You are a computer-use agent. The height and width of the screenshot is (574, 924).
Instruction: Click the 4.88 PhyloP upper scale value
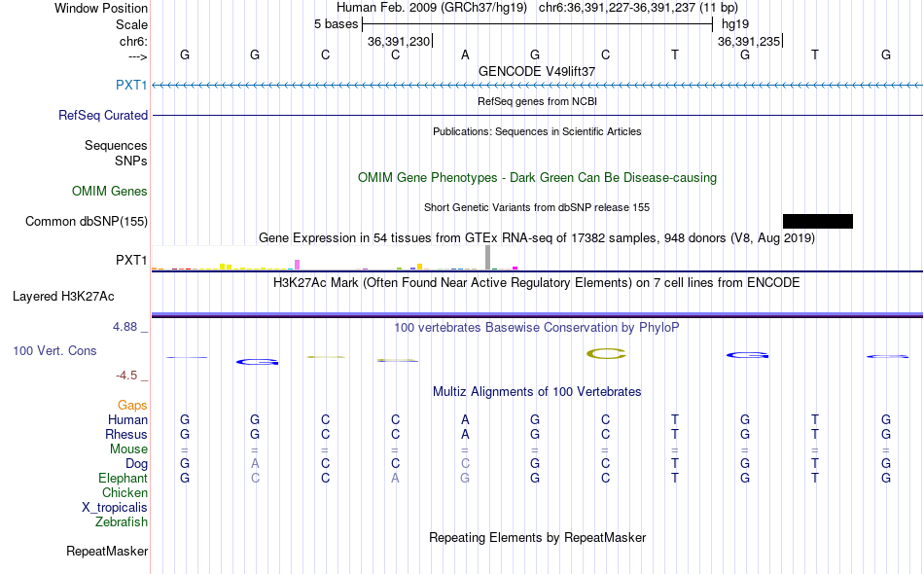[124, 327]
